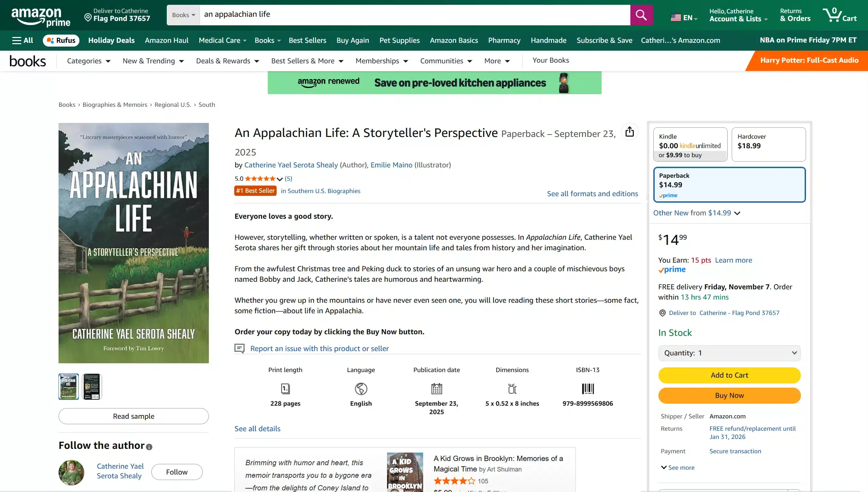Image resolution: width=868 pixels, height=492 pixels.
Task: Open the Best Sellers & More menu
Action: click(307, 61)
